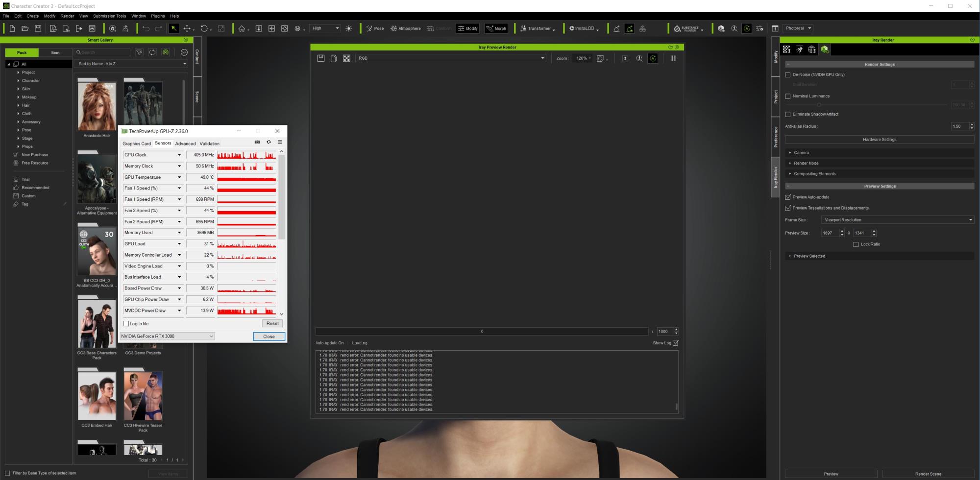The height and width of the screenshot is (480, 980).
Task: Open the Transformer tool
Action: point(537,28)
